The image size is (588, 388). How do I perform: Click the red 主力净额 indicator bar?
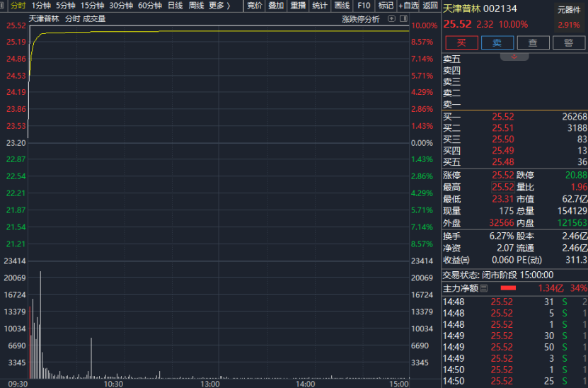(508, 287)
